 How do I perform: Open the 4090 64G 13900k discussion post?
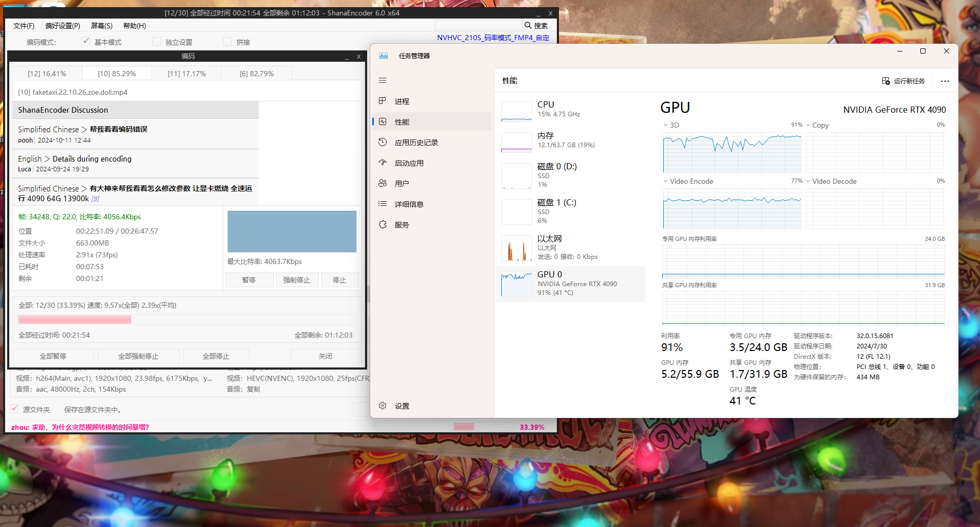135,193
